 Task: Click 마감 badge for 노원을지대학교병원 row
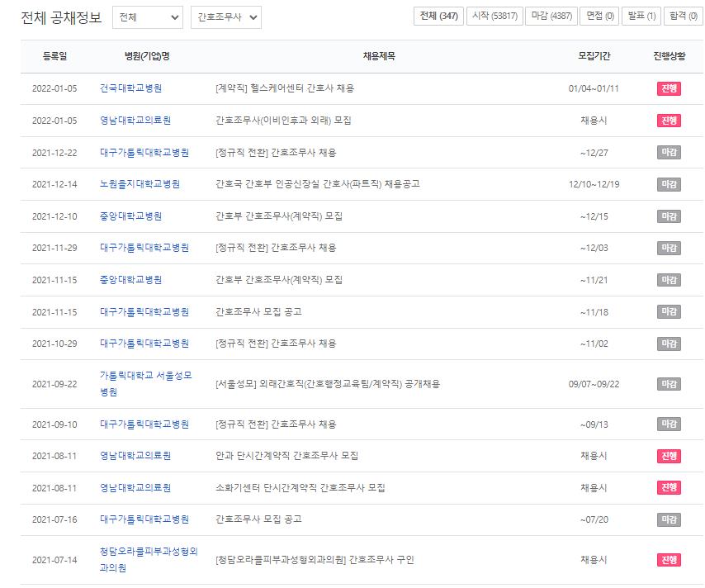click(669, 184)
